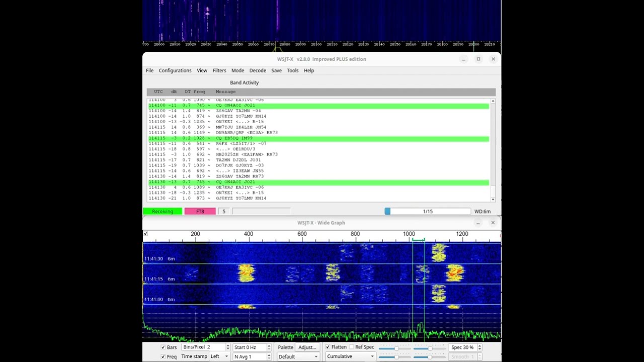644x362 pixels.
Task: Click the 400 Hz mark on Wide Graph scale
Action: 249,234
